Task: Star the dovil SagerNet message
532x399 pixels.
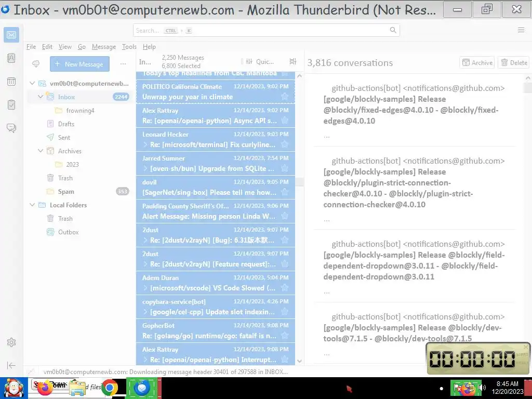Action: pos(285,192)
